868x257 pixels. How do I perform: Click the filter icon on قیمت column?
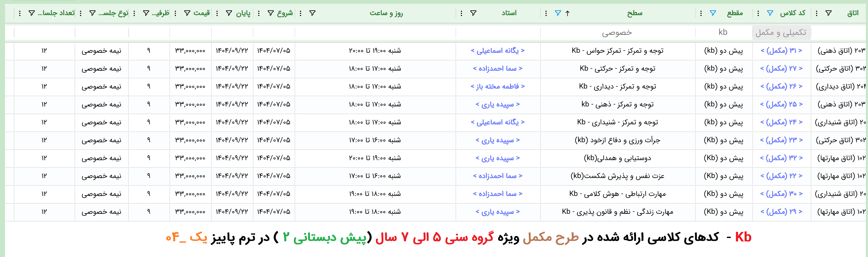[187, 13]
